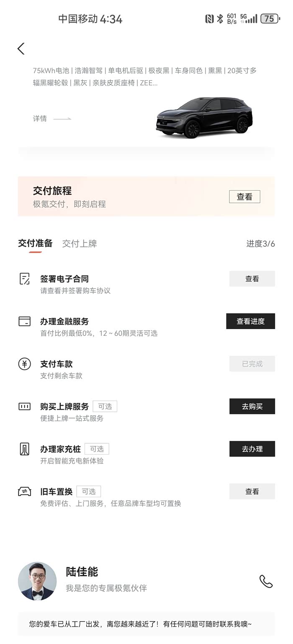This screenshot has width=293, height=644.
Task: Switch to the 交付上牌 tab
Action: pos(80,244)
